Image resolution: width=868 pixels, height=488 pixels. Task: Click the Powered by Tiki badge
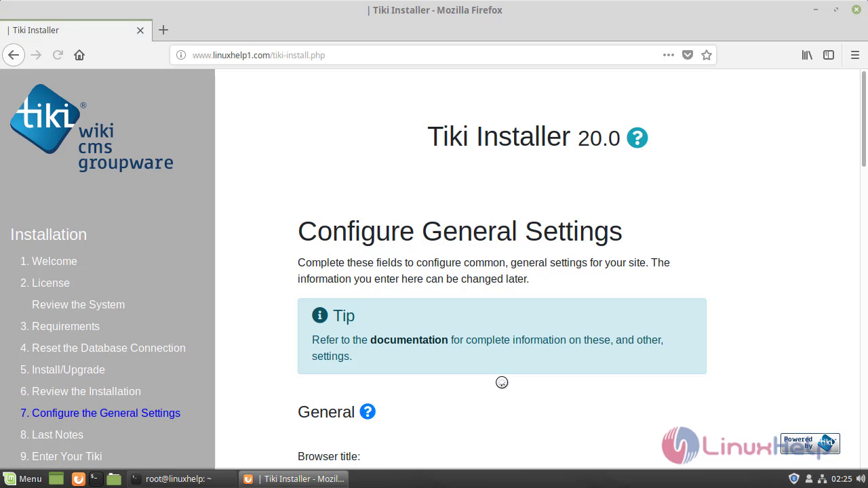(810, 443)
